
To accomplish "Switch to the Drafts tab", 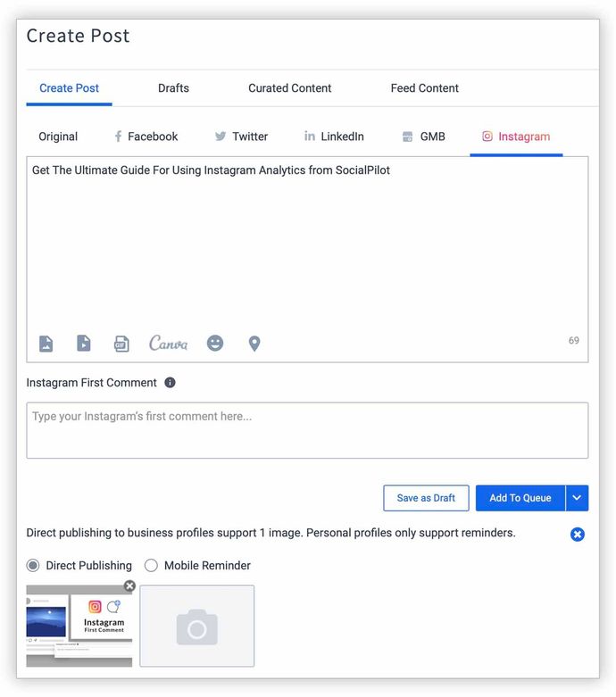I will tap(173, 88).
